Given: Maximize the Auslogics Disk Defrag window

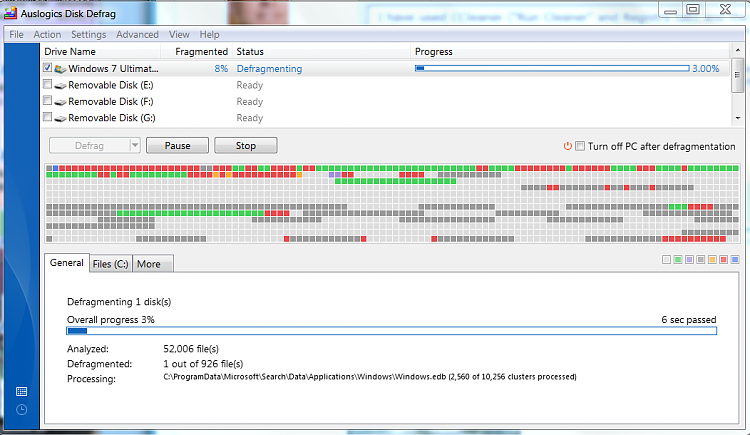Looking at the screenshot, I should (x=693, y=10).
